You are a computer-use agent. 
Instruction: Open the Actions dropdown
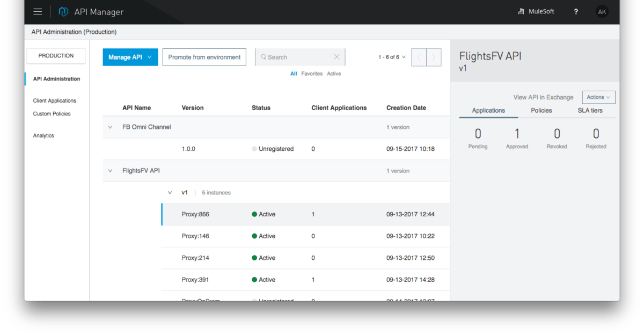(x=598, y=97)
